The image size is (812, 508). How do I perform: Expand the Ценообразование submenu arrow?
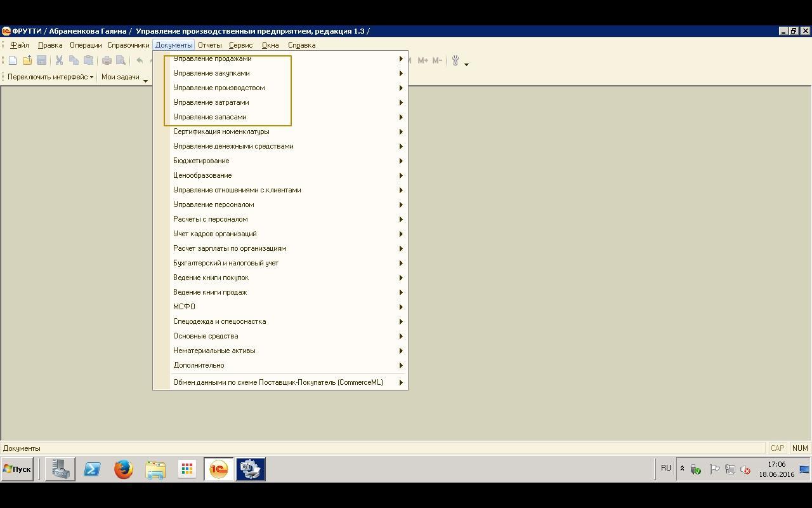pyautogui.click(x=401, y=175)
